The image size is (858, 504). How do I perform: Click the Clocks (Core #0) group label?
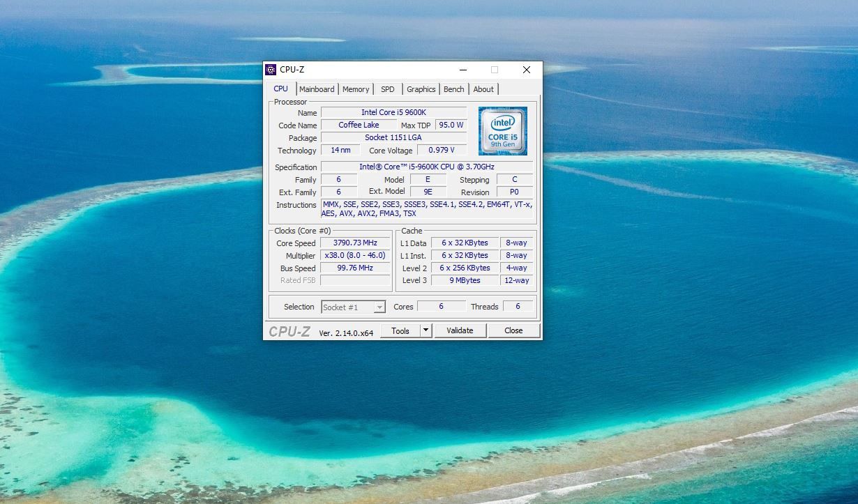pos(303,231)
